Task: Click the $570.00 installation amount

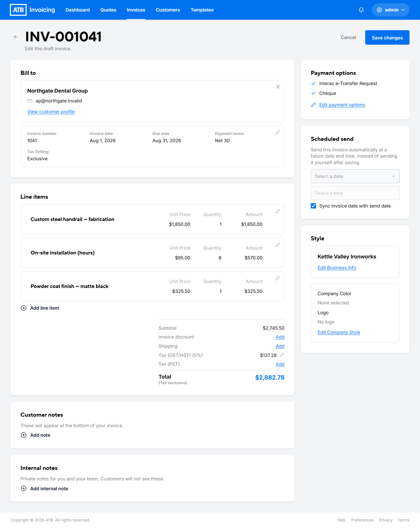Action: point(253,258)
